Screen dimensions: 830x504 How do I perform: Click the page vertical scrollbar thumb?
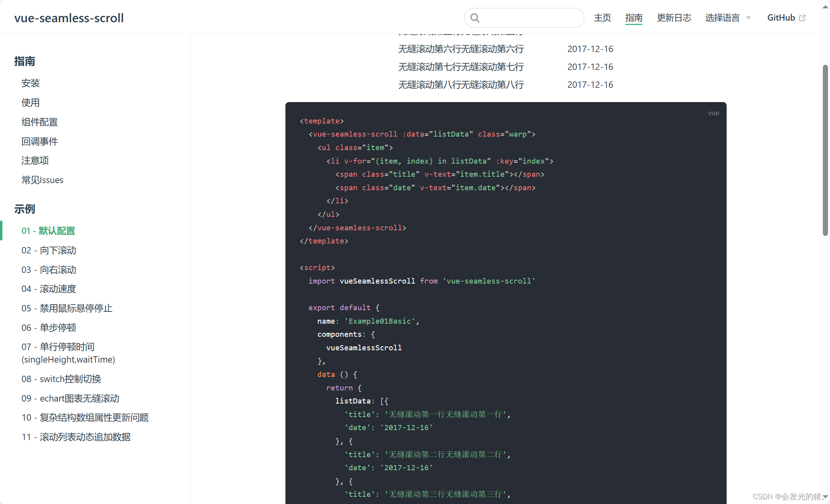point(825,151)
